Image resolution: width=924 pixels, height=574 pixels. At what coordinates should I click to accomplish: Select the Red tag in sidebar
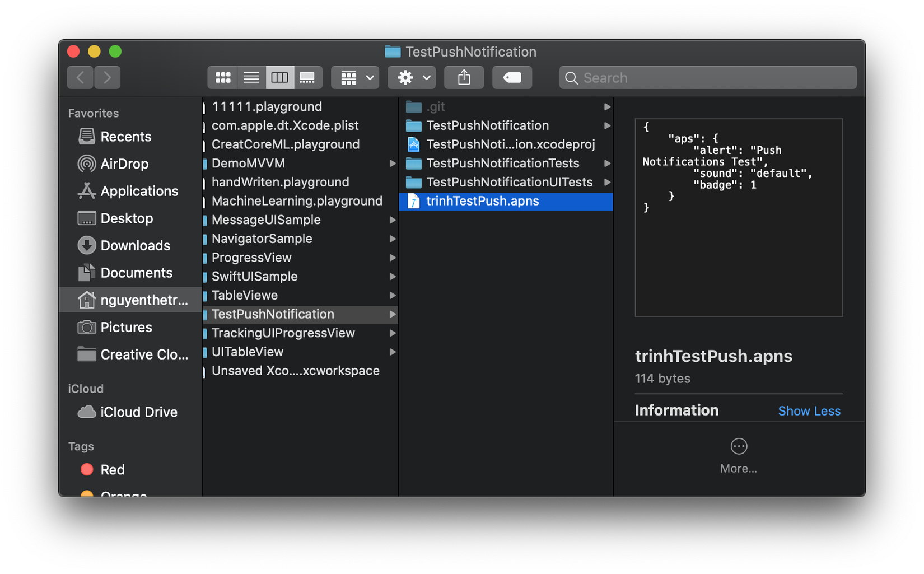coord(112,470)
